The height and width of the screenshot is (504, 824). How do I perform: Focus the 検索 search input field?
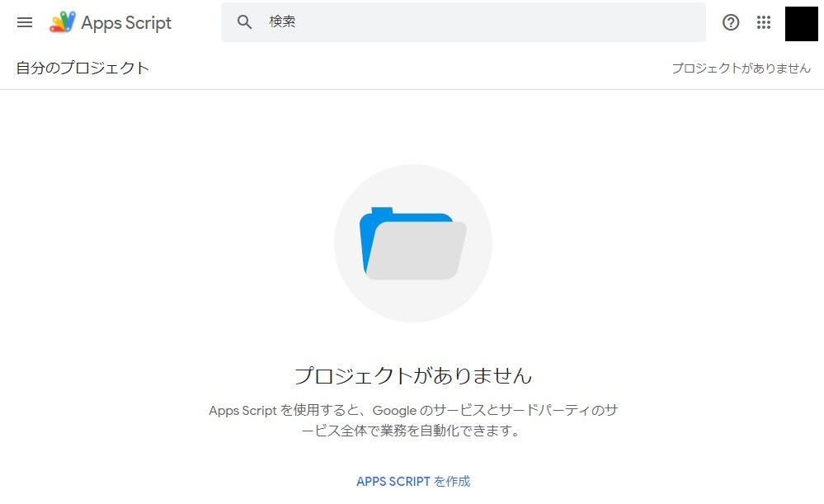[462, 22]
